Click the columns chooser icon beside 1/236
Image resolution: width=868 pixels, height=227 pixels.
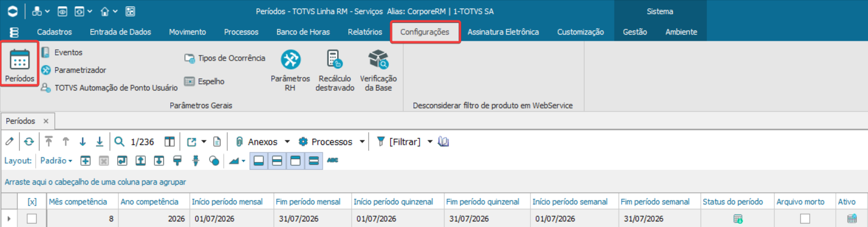170,142
